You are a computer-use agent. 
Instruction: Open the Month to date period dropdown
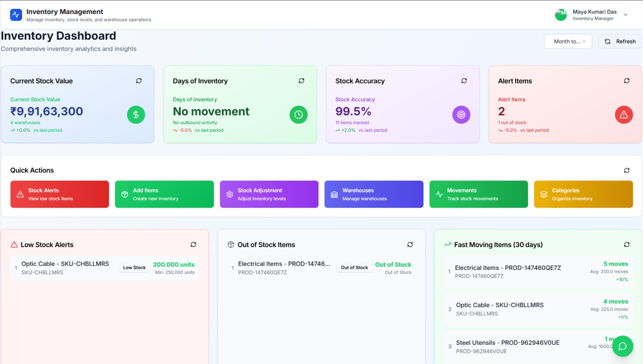(x=568, y=41)
